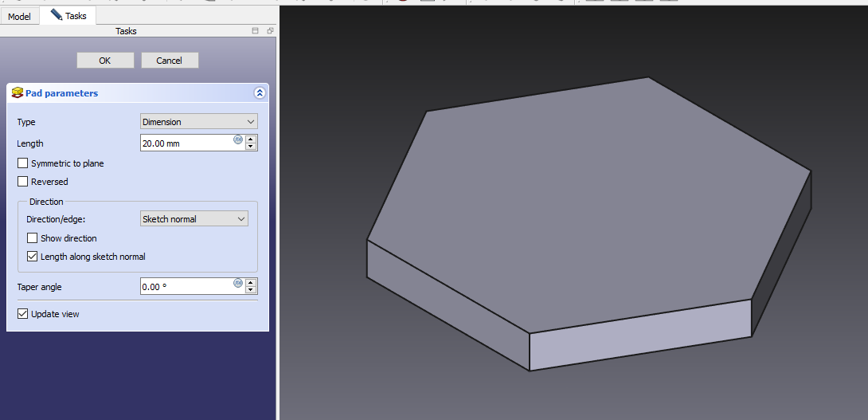Image resolution: width=868 pixels, height=420 pixels.
Task: Open the Direction/edge dropdown
Action: pos(194,219)
